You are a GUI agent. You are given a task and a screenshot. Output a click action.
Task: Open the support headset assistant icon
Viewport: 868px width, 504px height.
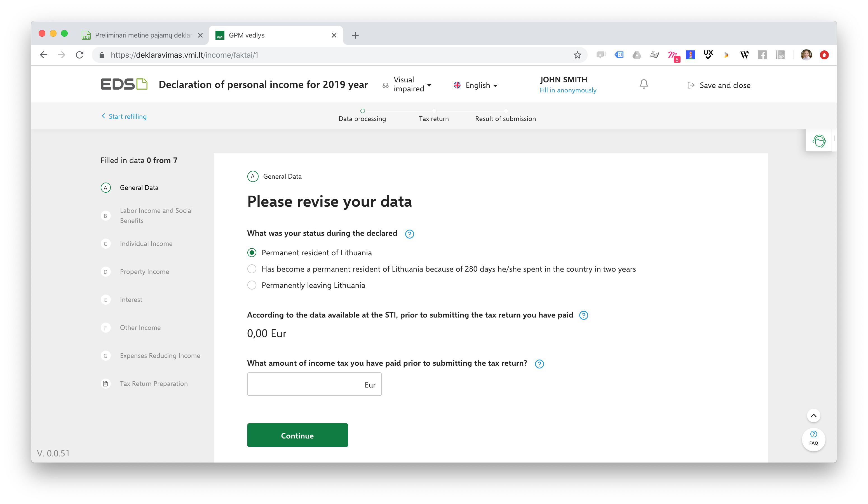click(x=819, y=141)
